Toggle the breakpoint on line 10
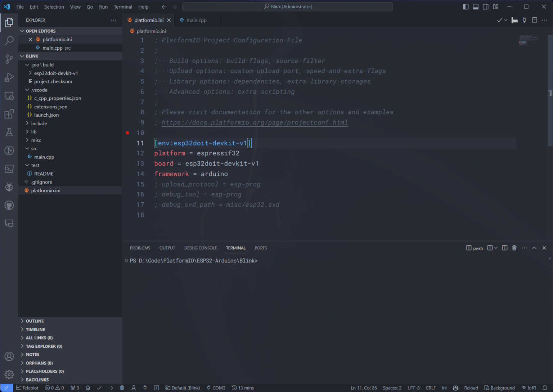The image size is (553, 392). (127, 133)
